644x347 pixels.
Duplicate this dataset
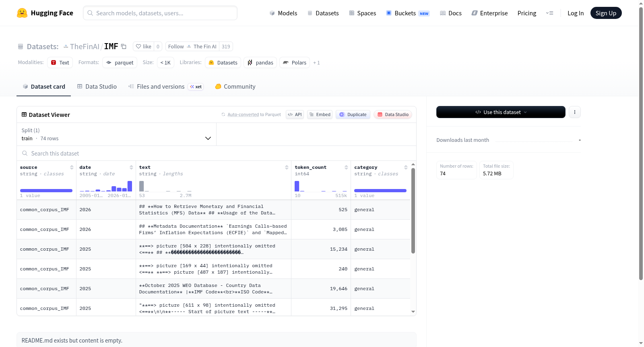[353, 114]
